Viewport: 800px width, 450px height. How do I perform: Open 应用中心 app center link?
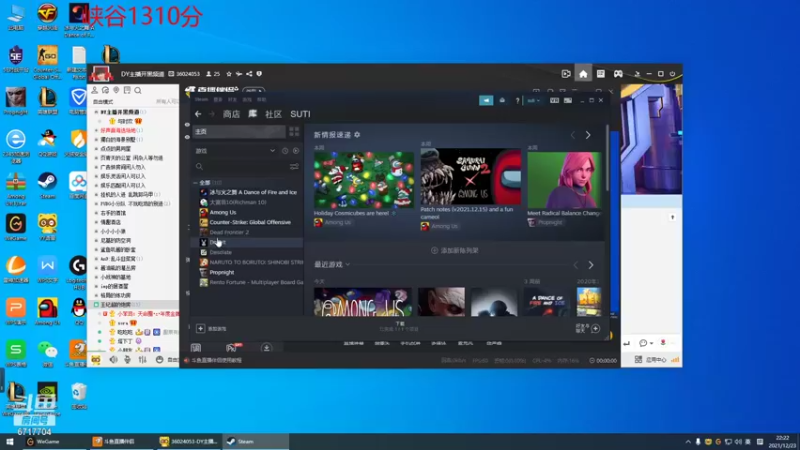pyautogui.click(x=656, y=360)
